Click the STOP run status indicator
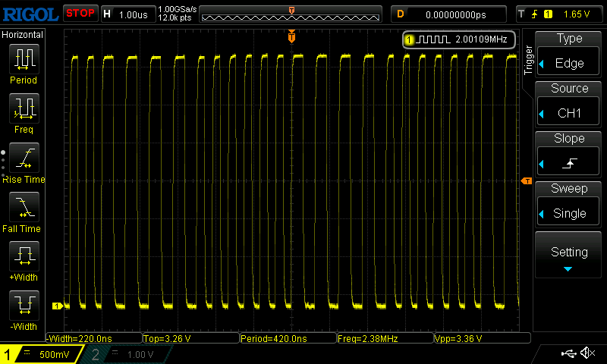This screenshot has width=607, height=364. [80, 14]
